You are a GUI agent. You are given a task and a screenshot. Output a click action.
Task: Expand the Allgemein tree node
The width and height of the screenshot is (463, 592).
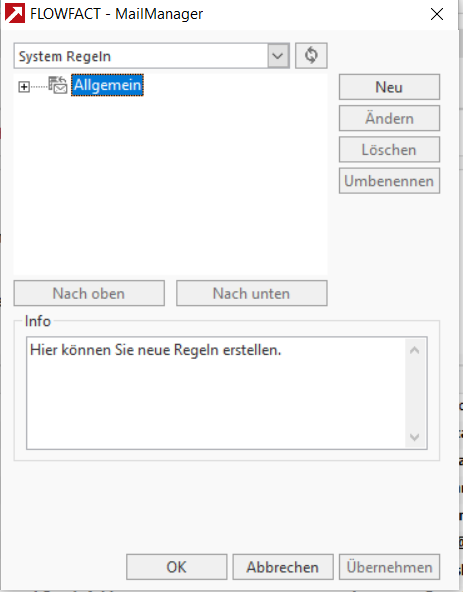click(x=24, y=87)
